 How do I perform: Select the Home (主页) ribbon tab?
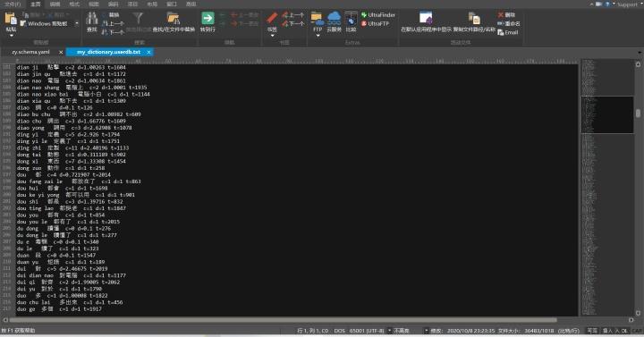(x=35, y=4)
